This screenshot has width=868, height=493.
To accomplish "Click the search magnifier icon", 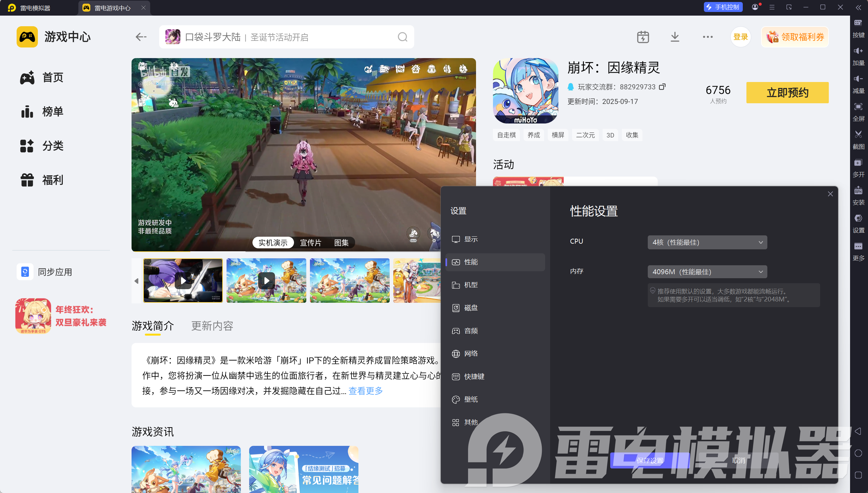I will [402, 37].
